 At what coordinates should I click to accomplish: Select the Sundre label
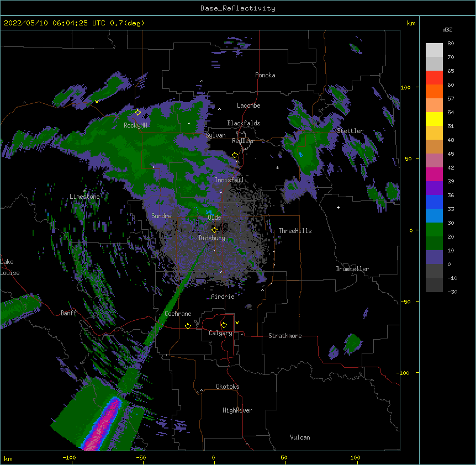tap(161, 216)
